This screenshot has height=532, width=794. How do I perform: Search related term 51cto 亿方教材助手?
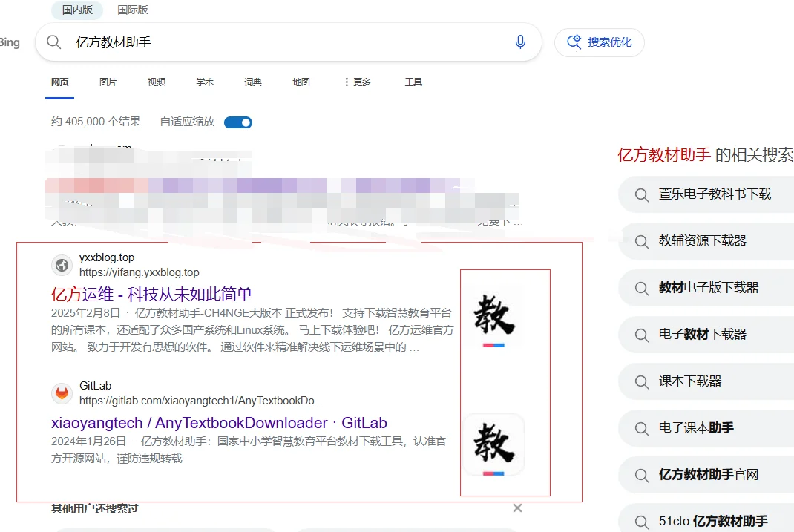(707, 518)
